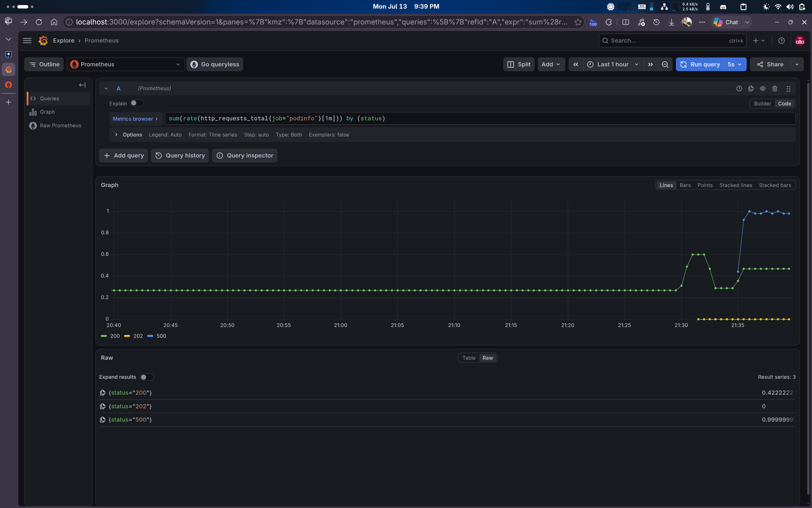Open Query history
The height and width of the screenshot is (508, 812).
pyautogui.click(x=180, y=156)
